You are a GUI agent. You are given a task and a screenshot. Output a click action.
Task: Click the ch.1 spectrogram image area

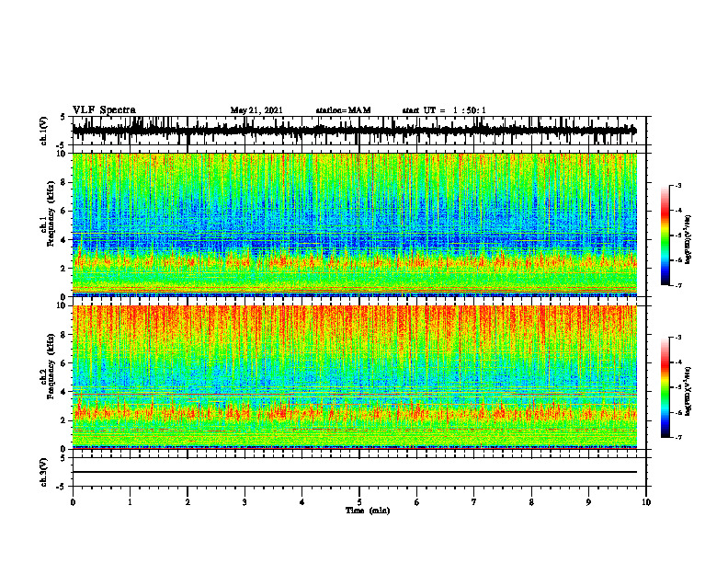coord(354,224)
